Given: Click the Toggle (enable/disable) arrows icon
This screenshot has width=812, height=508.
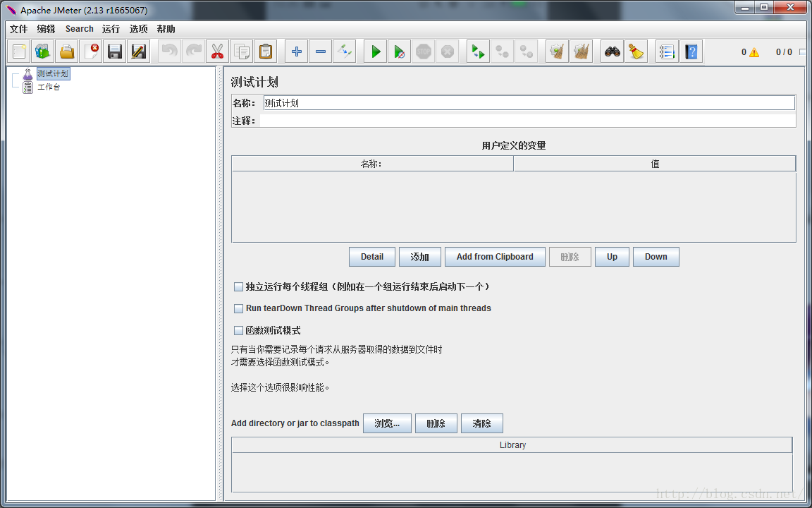Looking at the screenshot, I should pos(345,52).
